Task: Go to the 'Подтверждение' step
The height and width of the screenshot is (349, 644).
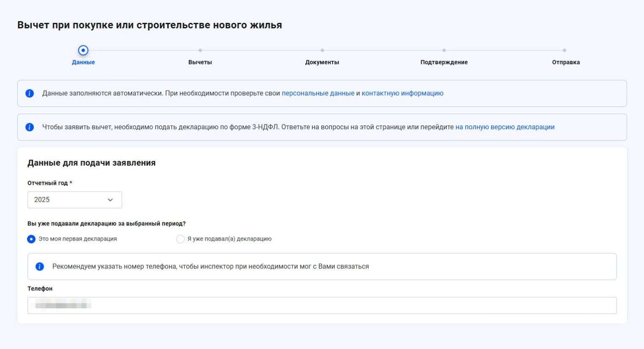Action: (x=444, y=62)
